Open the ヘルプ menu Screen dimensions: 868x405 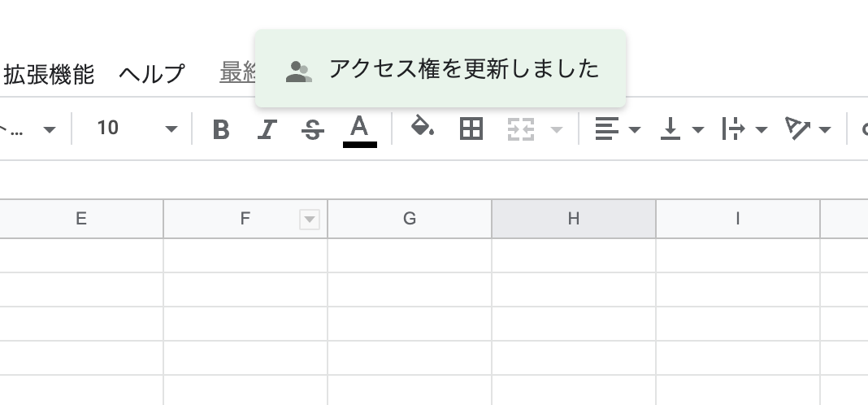152,74
